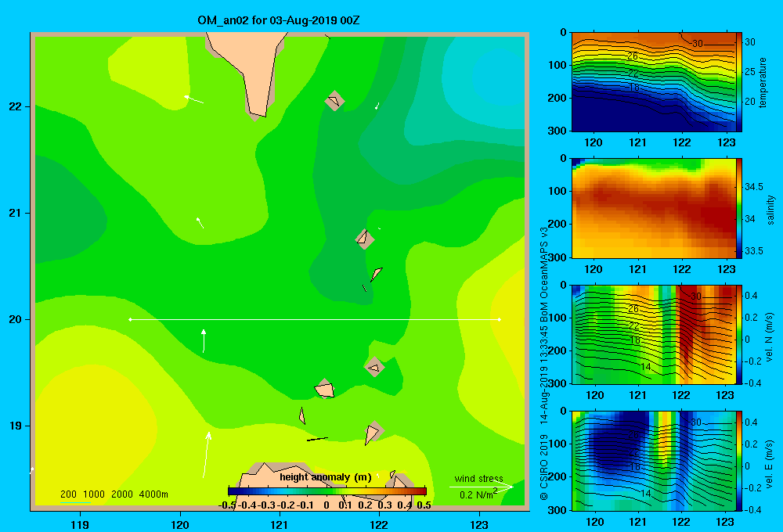Image resolution: width=783 pixels, height=532 pixels.
Task: Click the main map latitude label "21"
Action: coord(16,213)
